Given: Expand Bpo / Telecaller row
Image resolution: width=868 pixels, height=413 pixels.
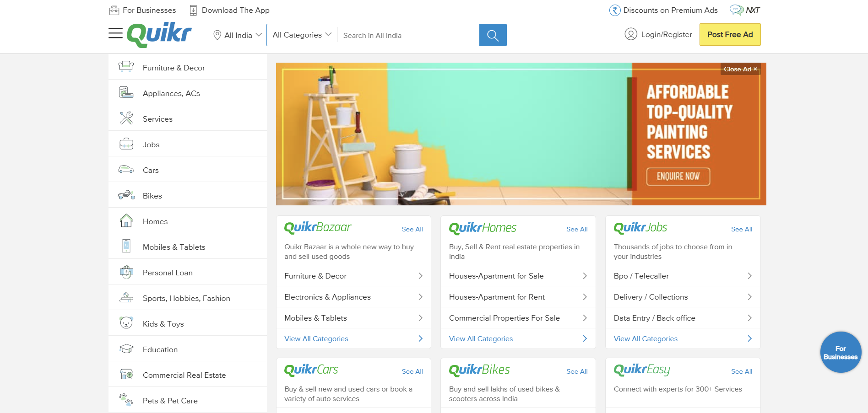Looking at the screenshot, I should click(683, 276).
